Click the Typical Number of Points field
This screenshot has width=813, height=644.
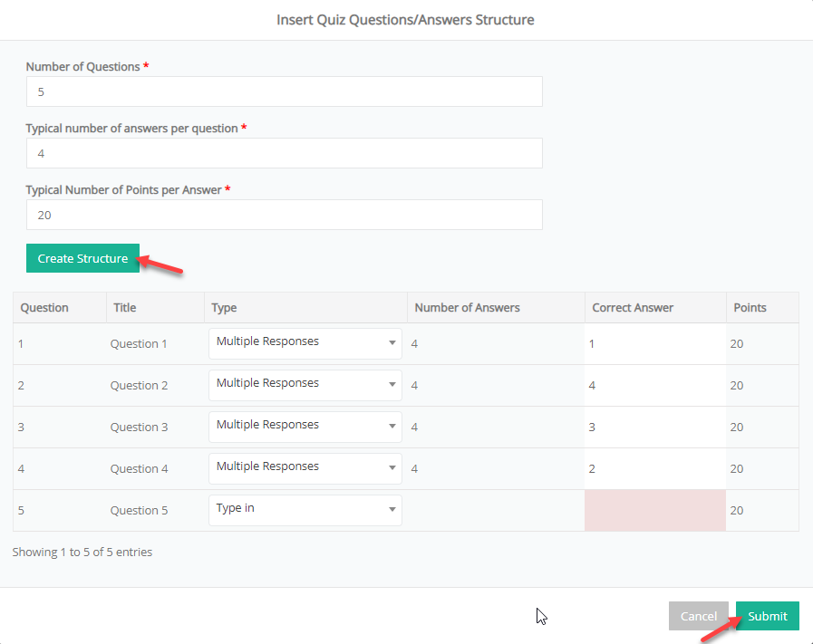284,215
